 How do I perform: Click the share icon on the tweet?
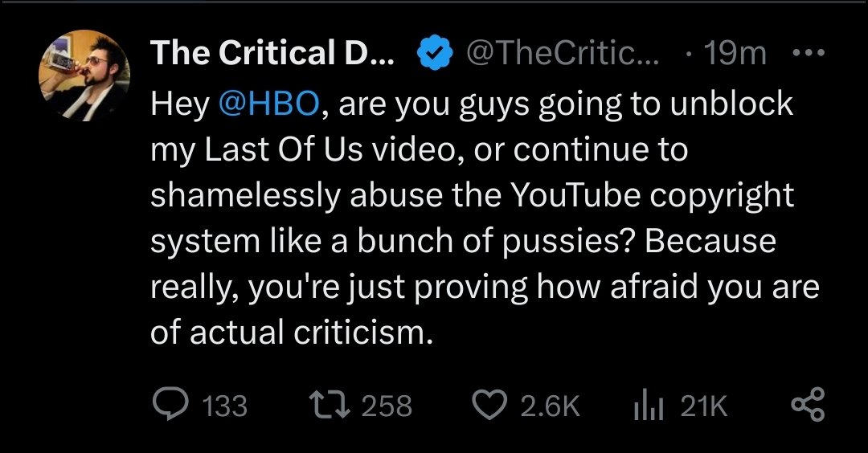(808, 405)
